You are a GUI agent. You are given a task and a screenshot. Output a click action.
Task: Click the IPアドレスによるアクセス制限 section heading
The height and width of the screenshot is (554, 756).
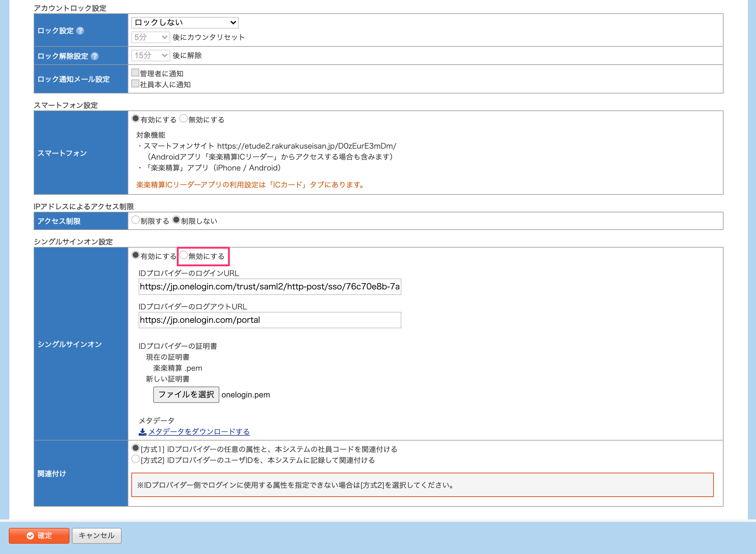[84, 207]
